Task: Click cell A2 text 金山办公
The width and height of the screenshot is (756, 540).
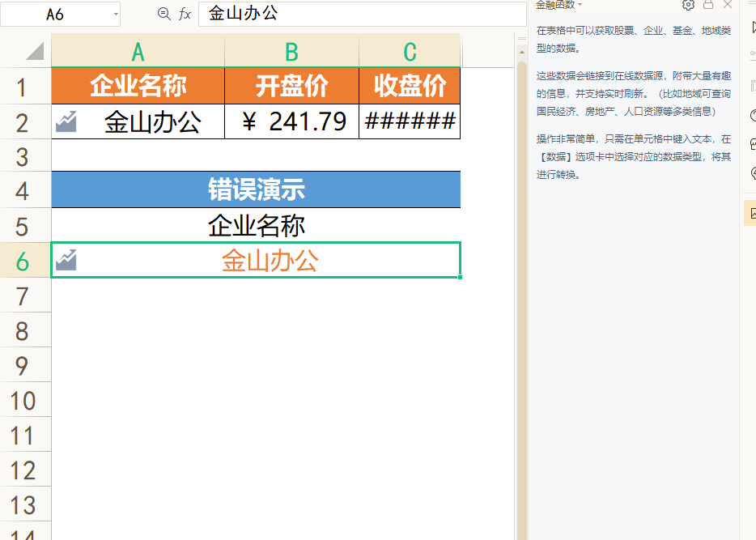Action: [x=152, y=121]
